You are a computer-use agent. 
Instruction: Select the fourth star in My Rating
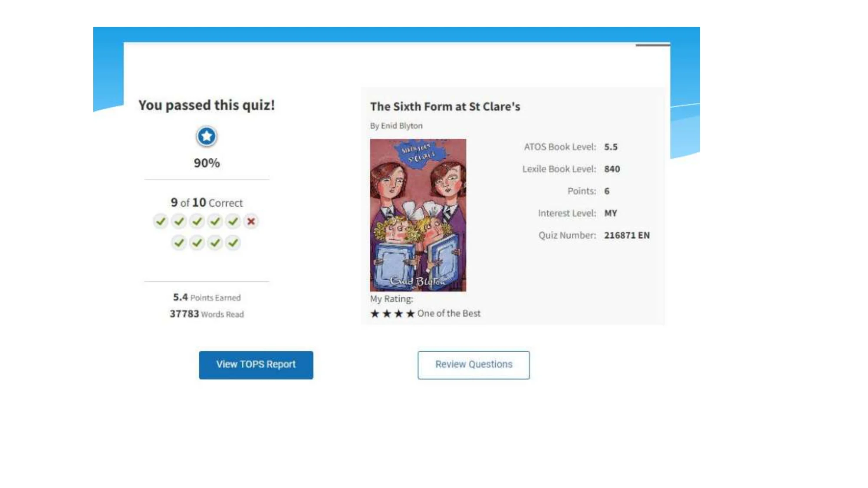click(x=410, y=314)
